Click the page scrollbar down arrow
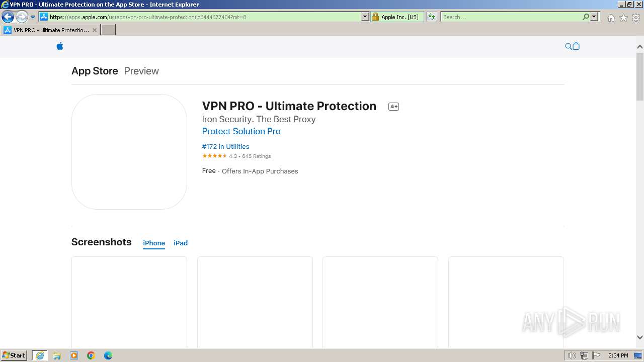Image resolution: width=644 pixels, height=362 pixels. (640, 337)
